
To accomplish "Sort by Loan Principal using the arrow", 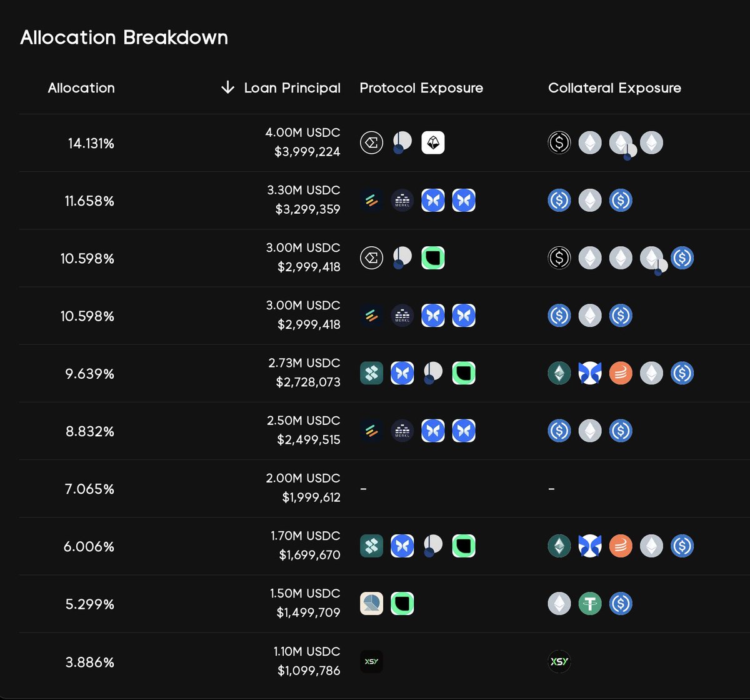I will pos(227,87).
